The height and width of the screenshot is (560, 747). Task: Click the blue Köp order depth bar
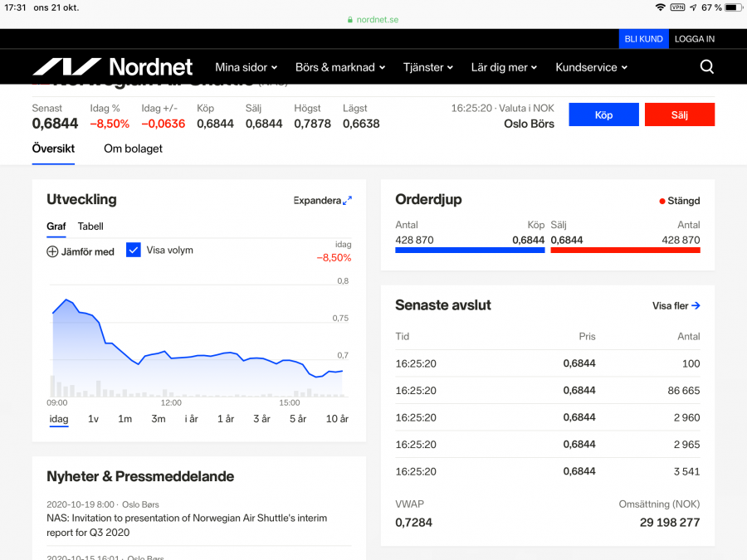(x=470, y=250)
